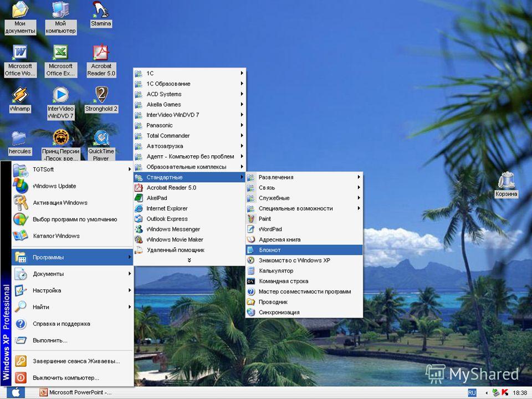
Task: Expand the ACD Systems program group
Action: click(190, 94)
